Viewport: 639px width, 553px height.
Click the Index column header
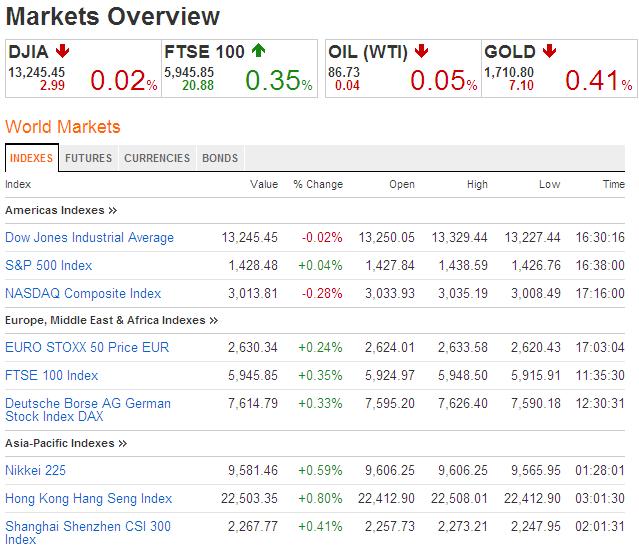18,184
